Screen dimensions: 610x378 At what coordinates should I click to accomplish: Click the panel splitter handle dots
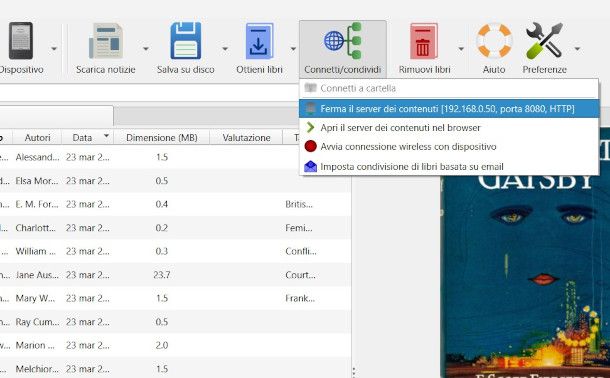(x=353, y=373)
